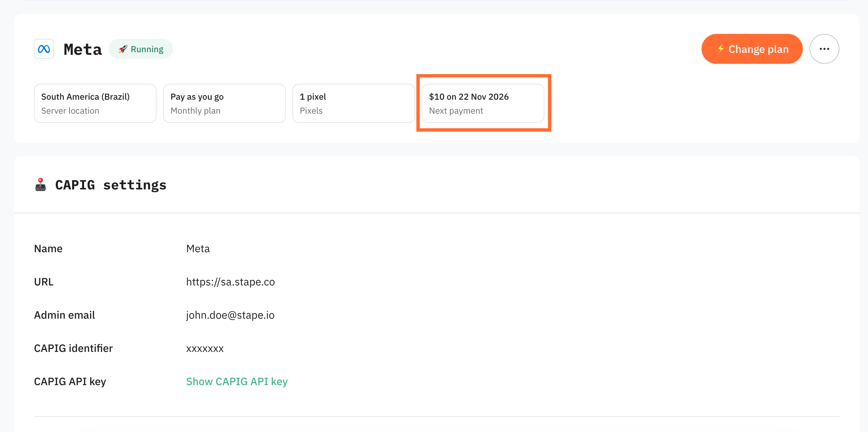Screen dimensions: 868x432
Task: Click the xxxxxxx CAPIG identifier value
Action: [x=205, y=349]
